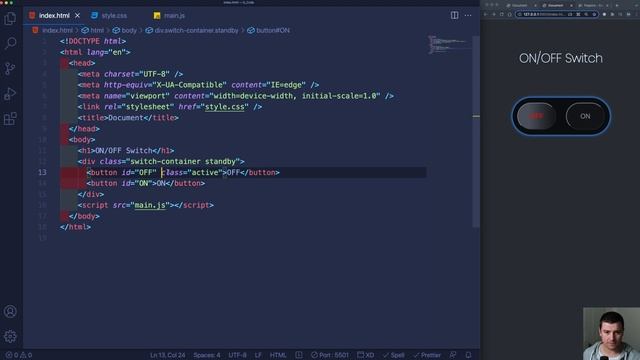Image resolution: width=640 pixels, height=360 pixels.
Task: Click the webcam video thumbnail
Action: click(x=611, y=334)
